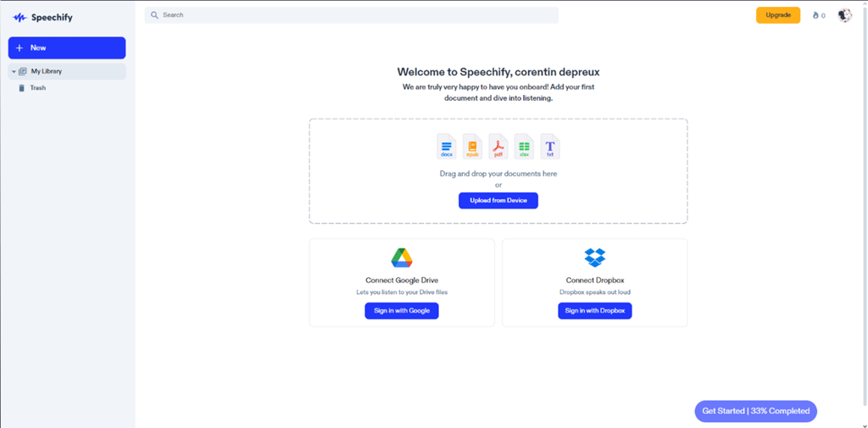The image size is (868, 428).
Task: Click the scrollbar down arrow
Action: click(x=864, y=425)
